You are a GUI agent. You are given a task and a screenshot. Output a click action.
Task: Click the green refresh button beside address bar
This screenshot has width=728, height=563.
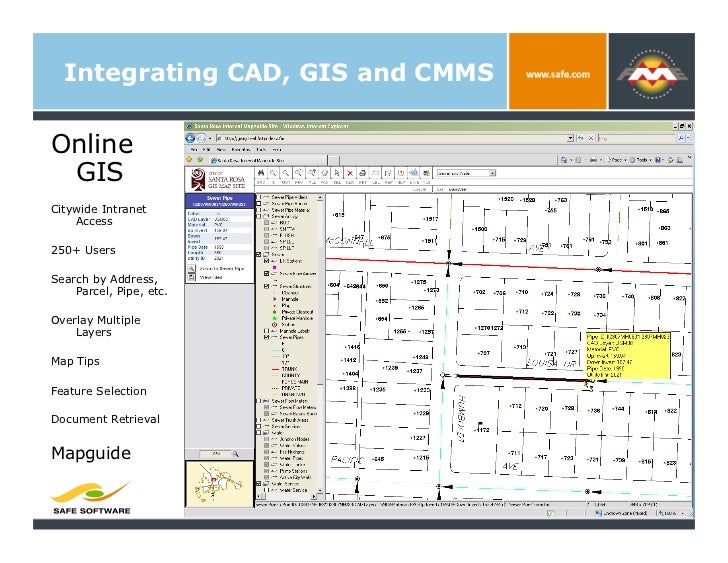pos(580,138)
